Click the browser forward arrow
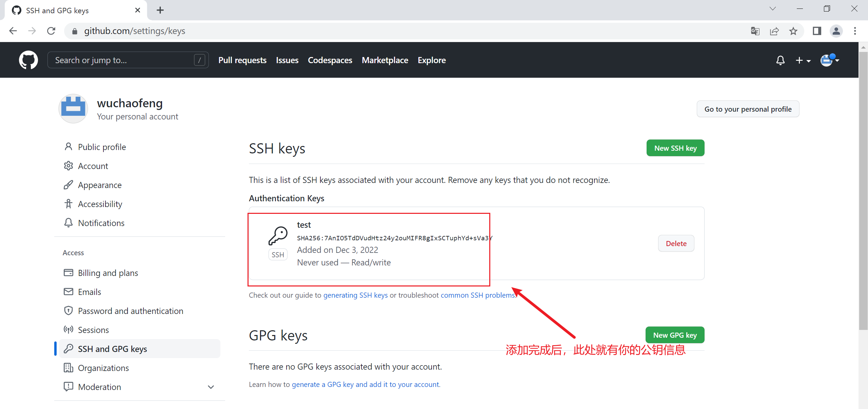The height and width of the screenshot is (409, 868). 32,31
